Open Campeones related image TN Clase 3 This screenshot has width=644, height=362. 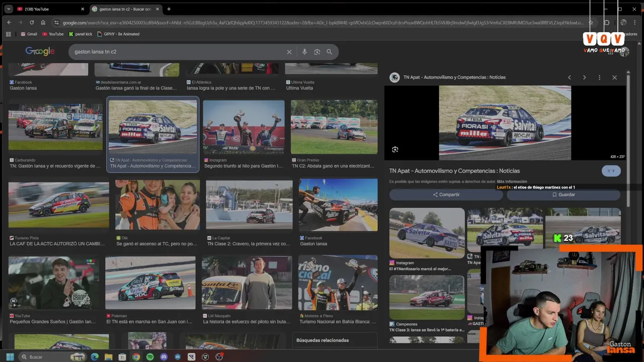click(427, 297)
